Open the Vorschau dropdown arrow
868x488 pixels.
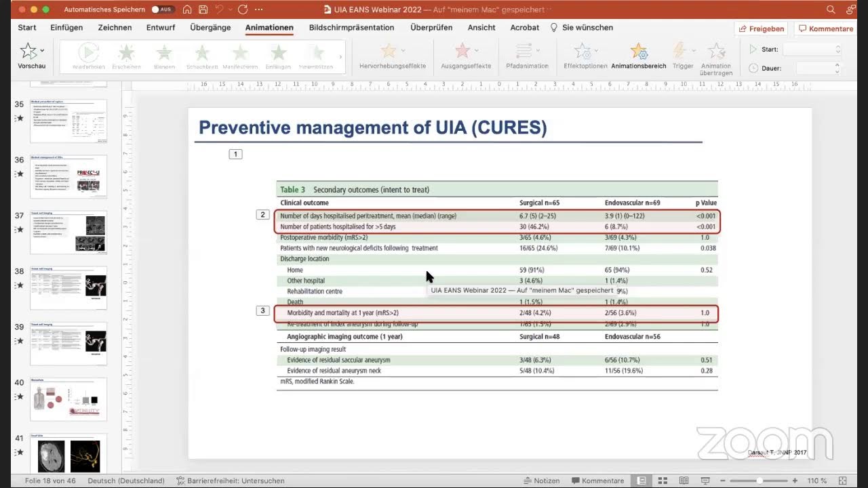(x=43, y=51)
